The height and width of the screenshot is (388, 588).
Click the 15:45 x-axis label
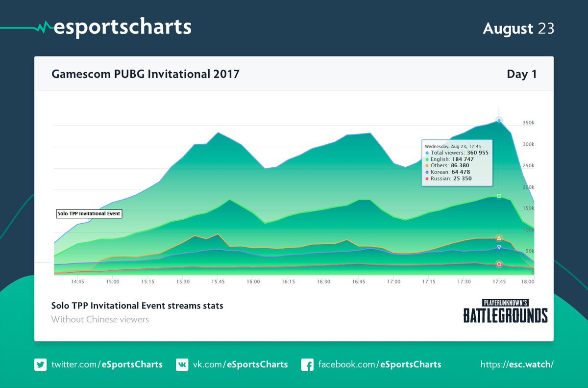tap(218, 282)
